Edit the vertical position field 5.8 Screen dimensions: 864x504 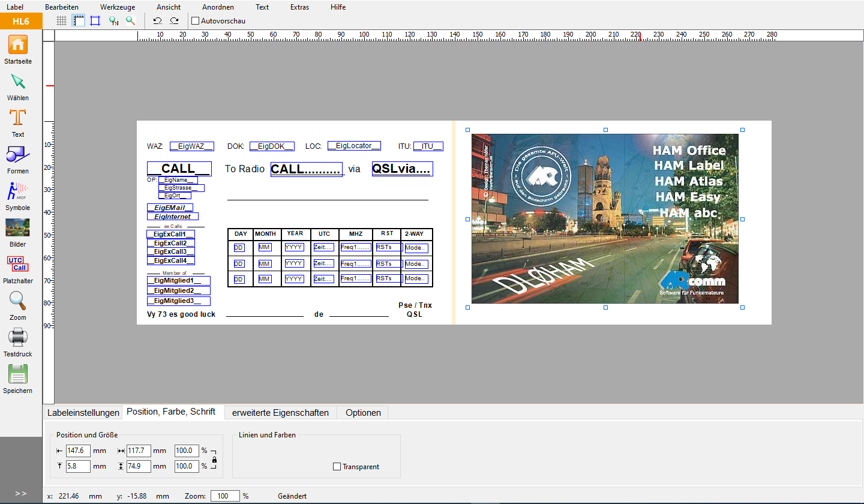pos(78,466)
